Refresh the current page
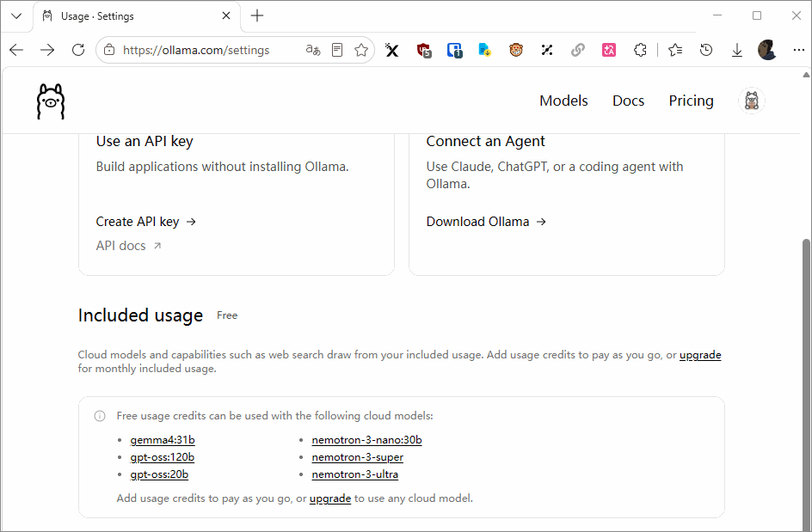812x532 pixels. coord(78,50)
